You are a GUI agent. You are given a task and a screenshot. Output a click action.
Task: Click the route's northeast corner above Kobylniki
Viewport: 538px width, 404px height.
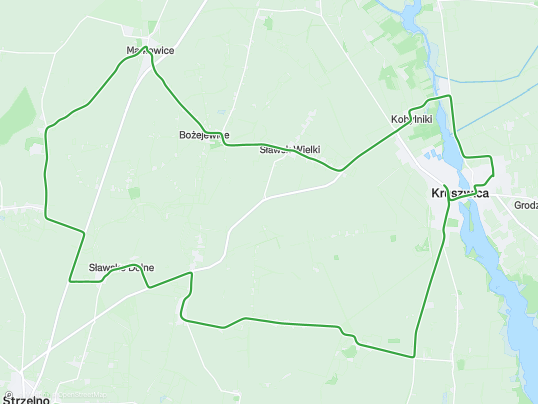449,96
